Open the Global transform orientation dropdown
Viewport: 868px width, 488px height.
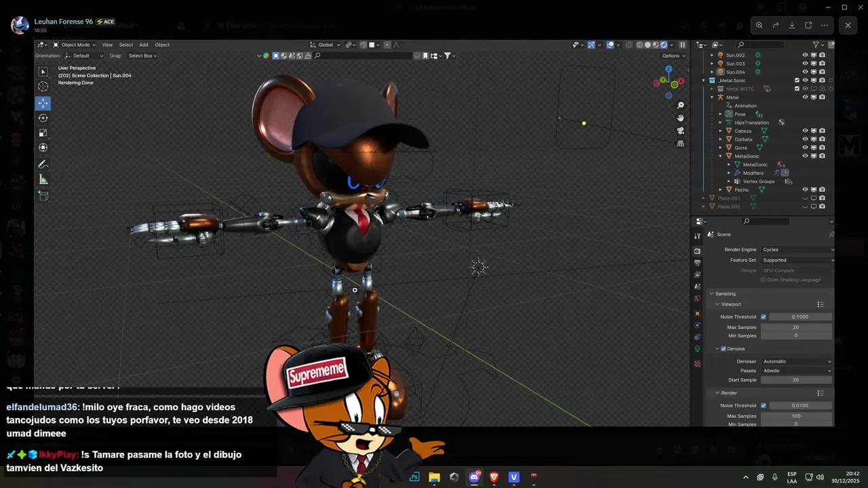tap(325, 45)
